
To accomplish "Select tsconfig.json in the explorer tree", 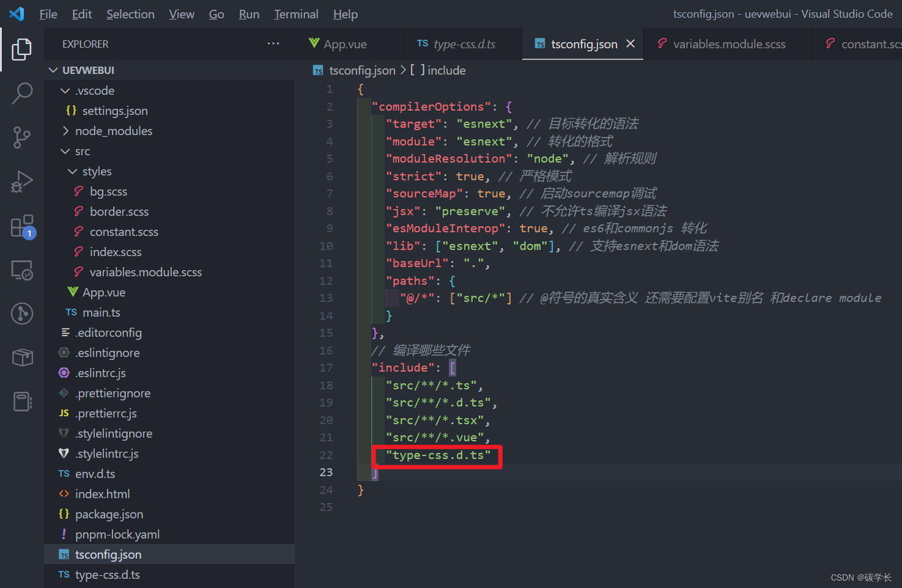I will 169,554.
